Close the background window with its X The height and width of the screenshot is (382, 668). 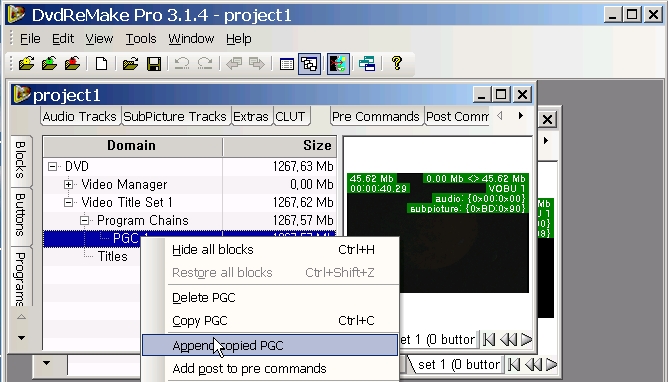coord(547,119)
